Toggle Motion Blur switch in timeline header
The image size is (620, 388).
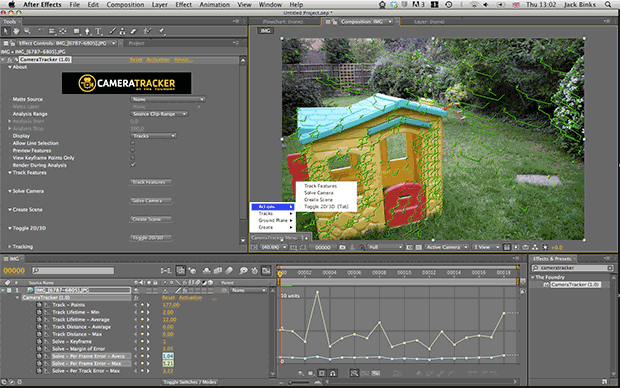(229, 271)
